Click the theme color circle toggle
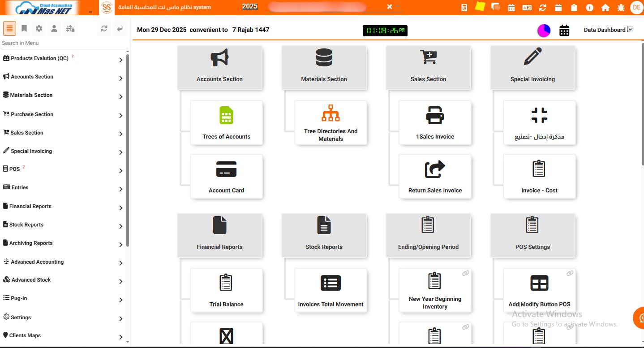Image resolution: width=644 pixels, height=348 pixels. tap(544, 30)
